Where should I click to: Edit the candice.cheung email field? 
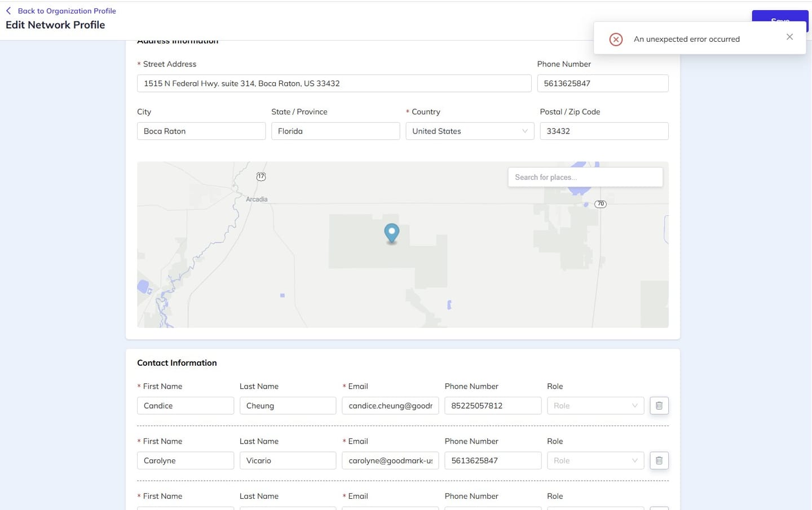pos(390,406)
